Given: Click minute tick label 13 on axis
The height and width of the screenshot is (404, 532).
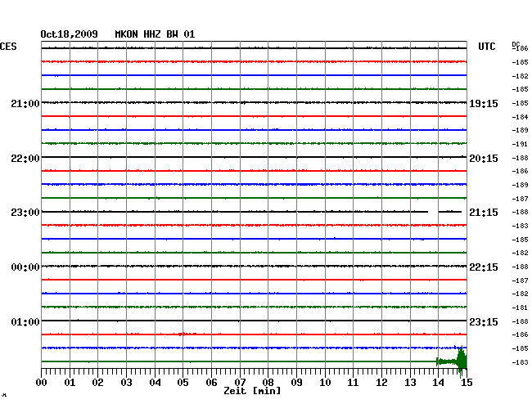Looking at the screenshot, I should click(x=410, y=382).
